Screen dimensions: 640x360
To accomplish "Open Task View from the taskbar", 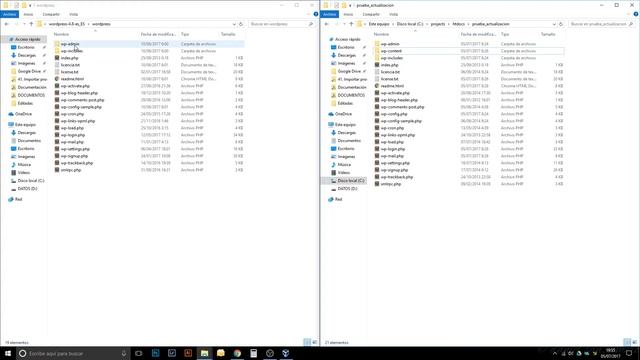I will coord(139,353).
